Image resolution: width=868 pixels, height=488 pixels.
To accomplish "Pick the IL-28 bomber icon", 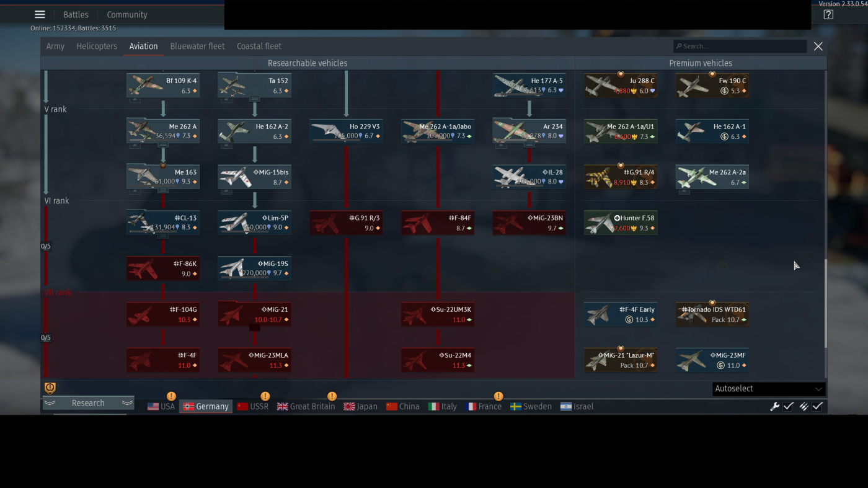I will 529,177.
